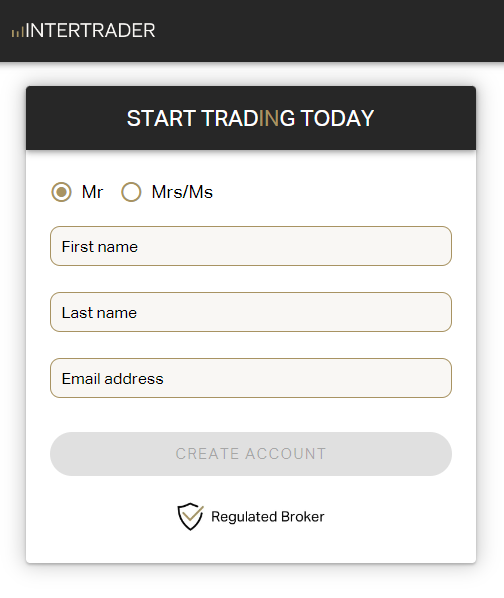Click the gold IN letters in heading

[x=269, y=118]
